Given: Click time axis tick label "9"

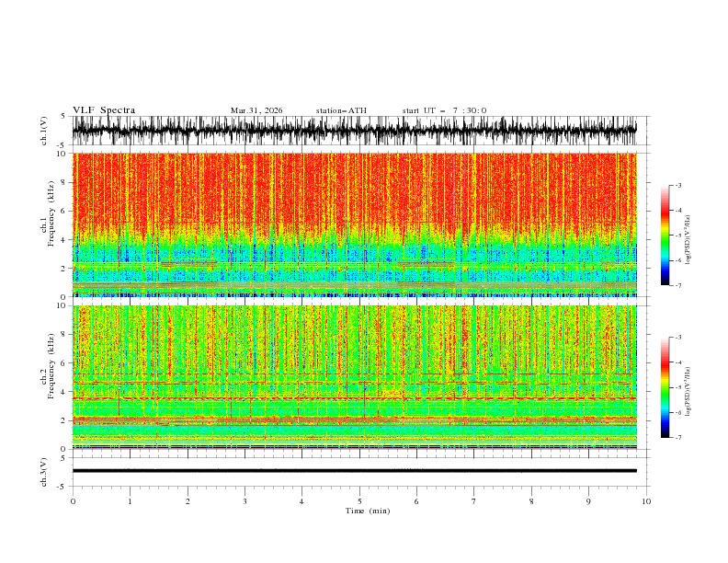Looking at the screenshot, I should pos(588,501).
